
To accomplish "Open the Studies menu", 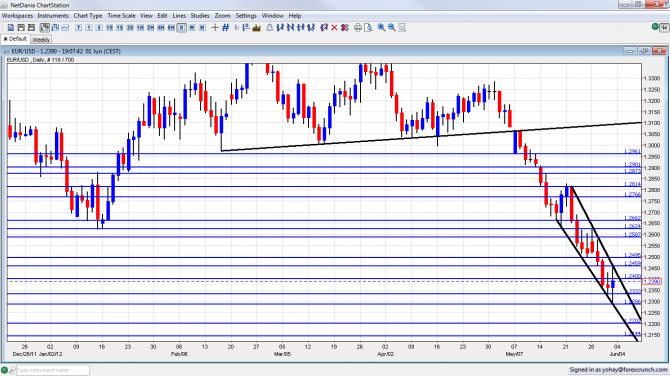I will click(x=200, y=16).
